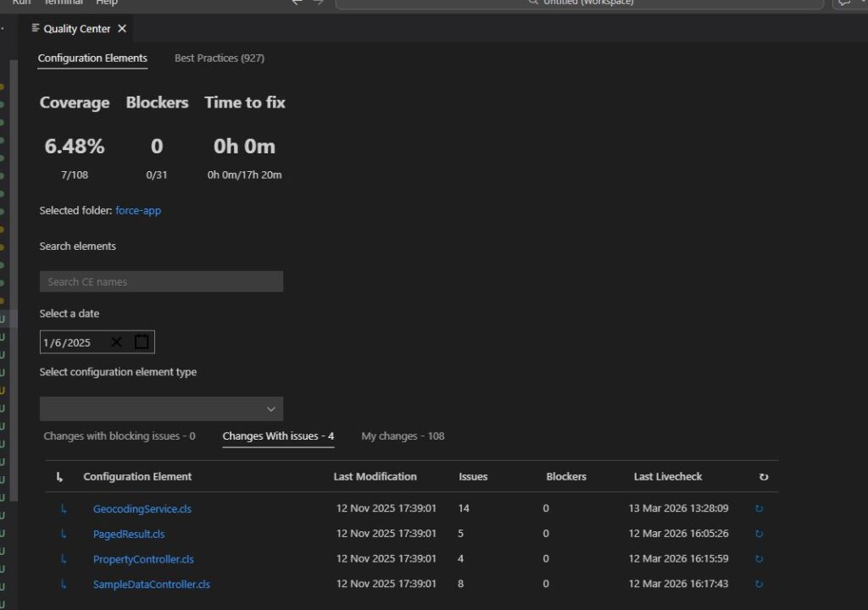This screenshot has width=868, height=610.
Task: Expand the configuration element type dropdown
Action: [x=161, y=409]
